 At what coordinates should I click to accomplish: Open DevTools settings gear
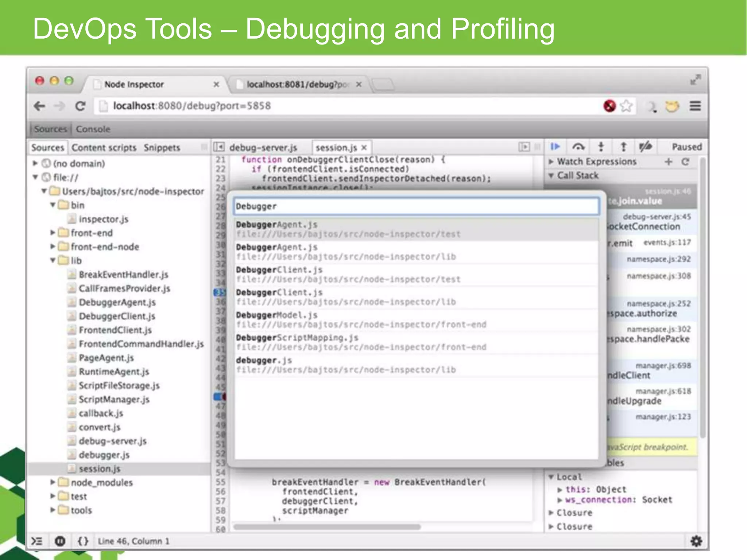(x=696, y=541)
